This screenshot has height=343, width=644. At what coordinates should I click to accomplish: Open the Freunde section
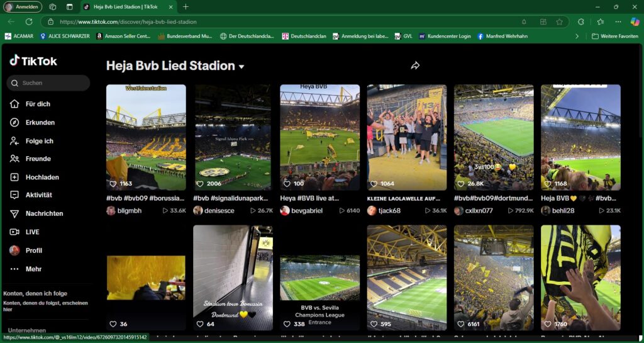coord(38,159)
